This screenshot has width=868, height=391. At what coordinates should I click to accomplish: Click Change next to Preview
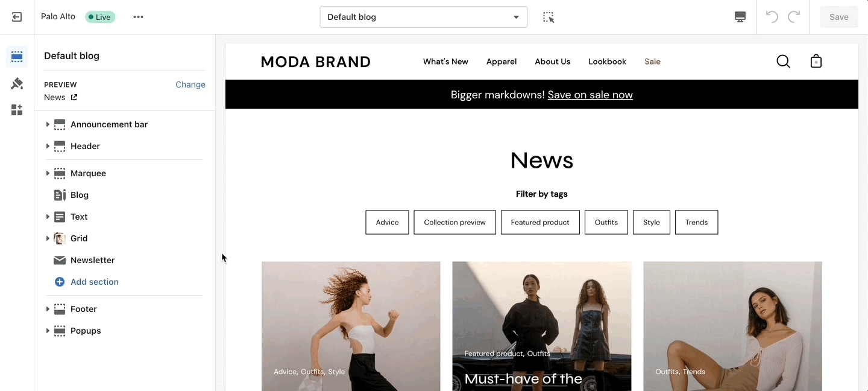[x=190, y=84]
